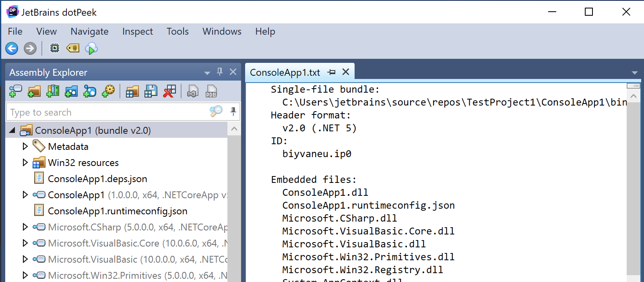
Task: Expand the ConsoleApp1 assembly node
Action: click(x=25, y=195)
